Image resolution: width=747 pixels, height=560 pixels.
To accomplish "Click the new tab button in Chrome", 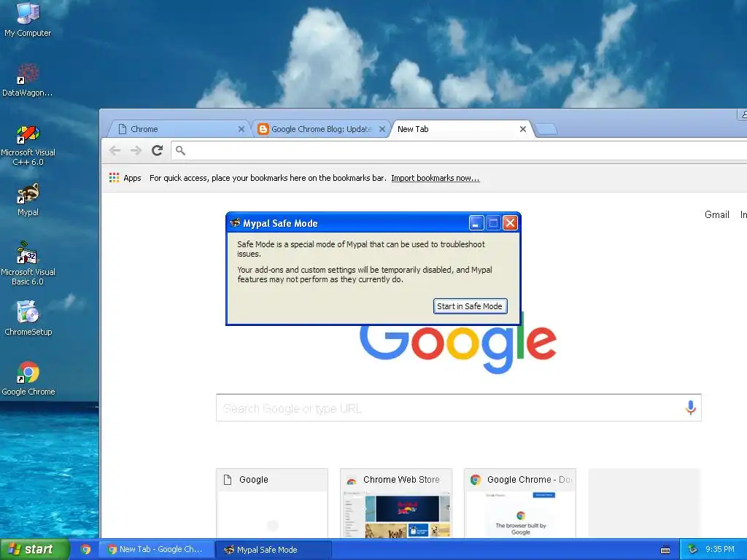I will click(x=546, y=129).
